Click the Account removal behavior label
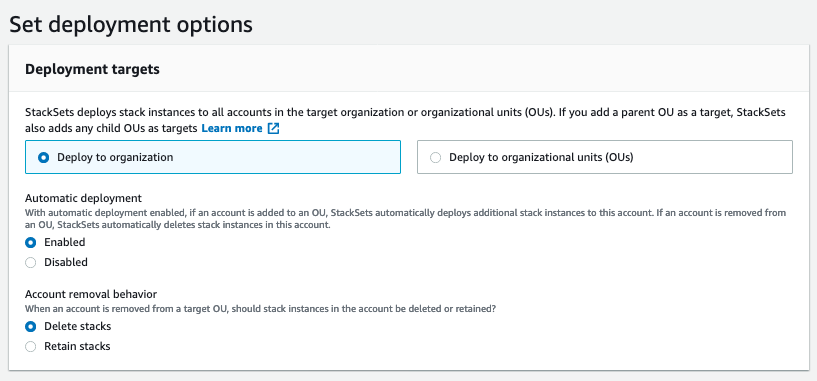This screenshot has width=817, height=381. pyautogui.click(x=91, y=294)
